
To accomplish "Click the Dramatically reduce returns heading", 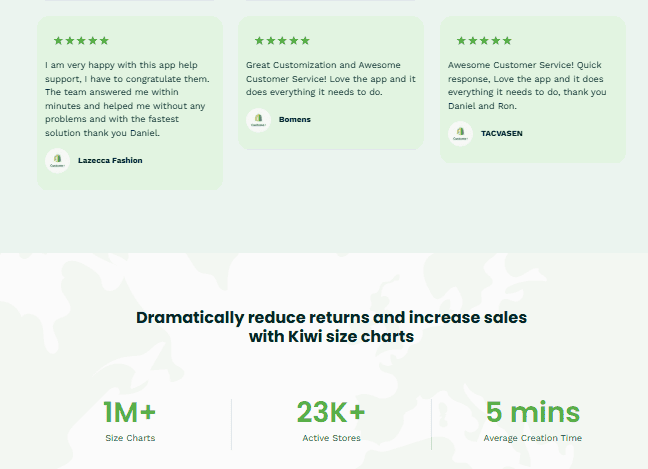I will [331, 318].
